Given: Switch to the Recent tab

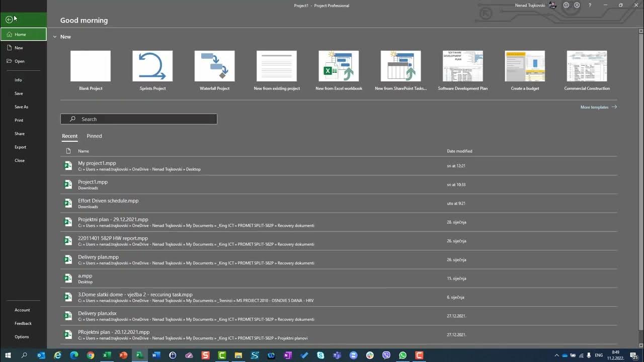Looking at the screenshot, I should [x=69, y=136].
